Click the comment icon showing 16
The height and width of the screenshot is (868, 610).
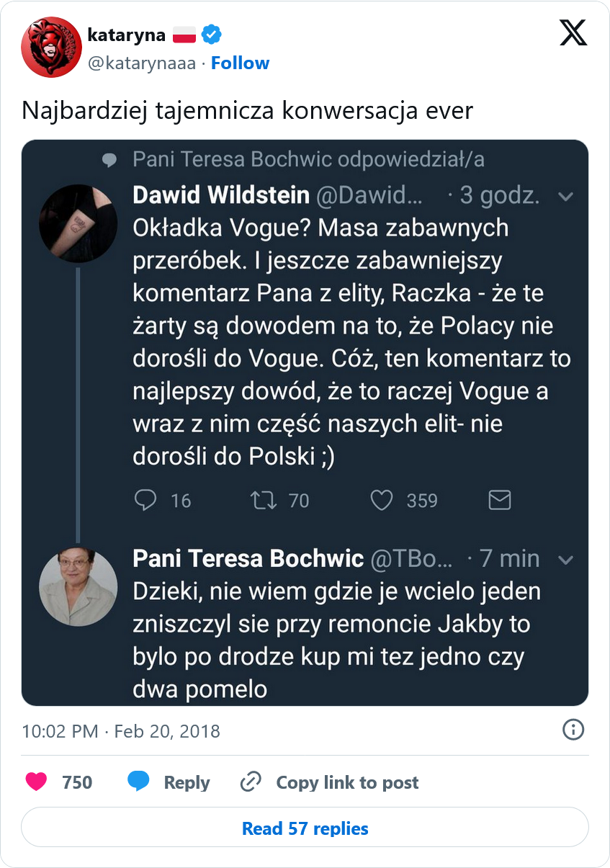click(146, 501)
